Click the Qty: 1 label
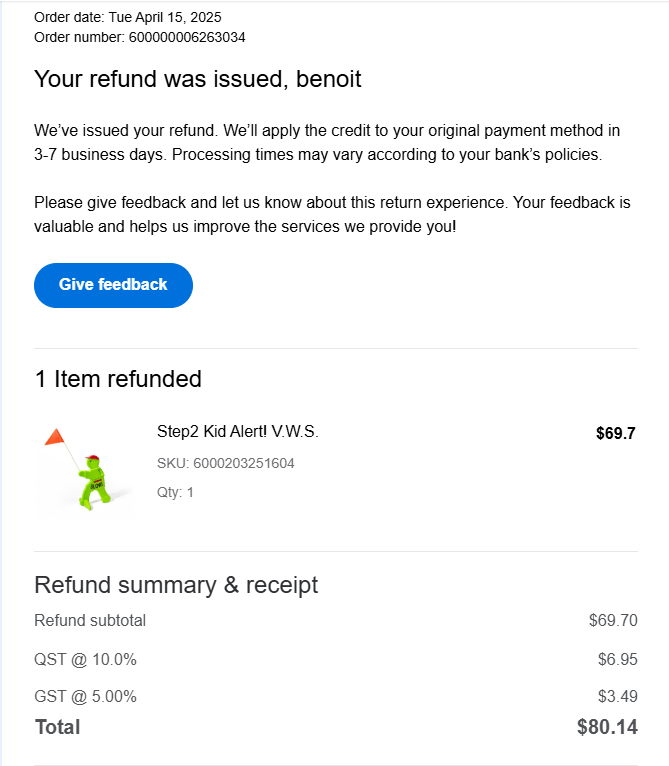669x766 pixels. [175, 492]
